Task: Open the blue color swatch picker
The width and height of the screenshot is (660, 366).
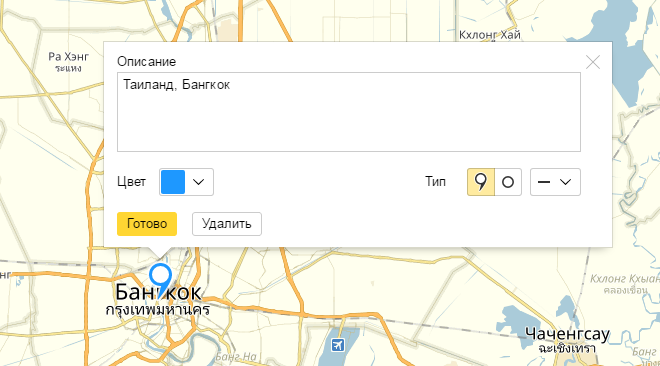Action: (x=173, y=182)
